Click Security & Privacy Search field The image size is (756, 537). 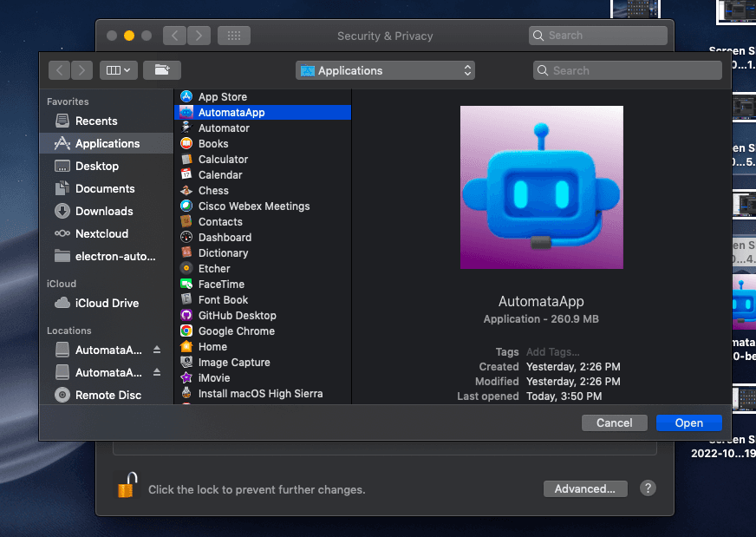[598, 36]
